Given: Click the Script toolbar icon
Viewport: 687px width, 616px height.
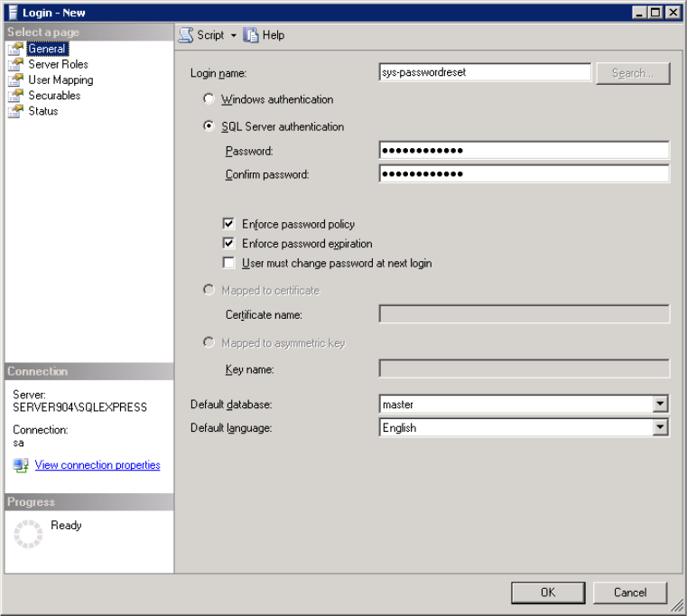Looking at the screenshot, I should pyautogui.click(x=186, y=35).
